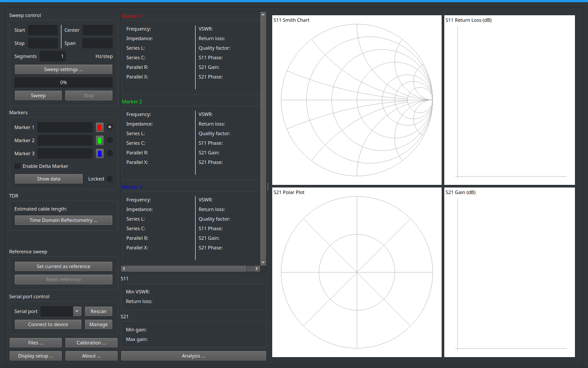This screenshot has height=368, width=588.
Task: Click the S11 Smith Chart plot
Action: point(357,100)
